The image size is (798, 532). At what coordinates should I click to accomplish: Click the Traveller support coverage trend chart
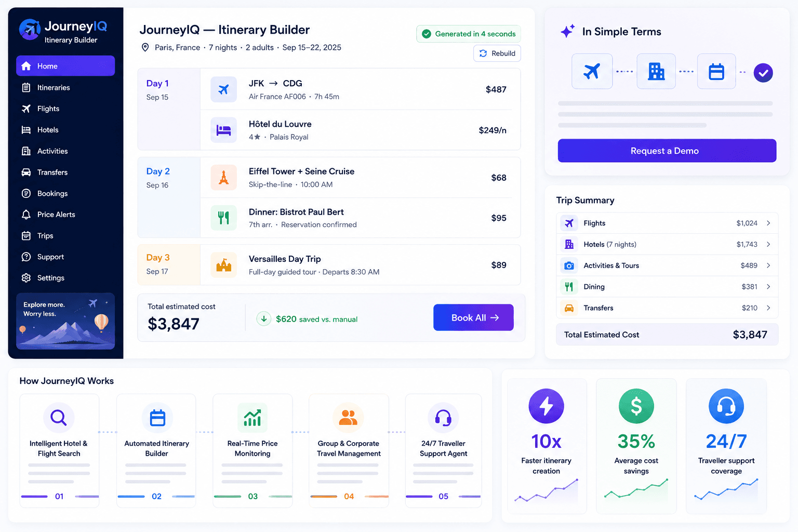[726, 489]
